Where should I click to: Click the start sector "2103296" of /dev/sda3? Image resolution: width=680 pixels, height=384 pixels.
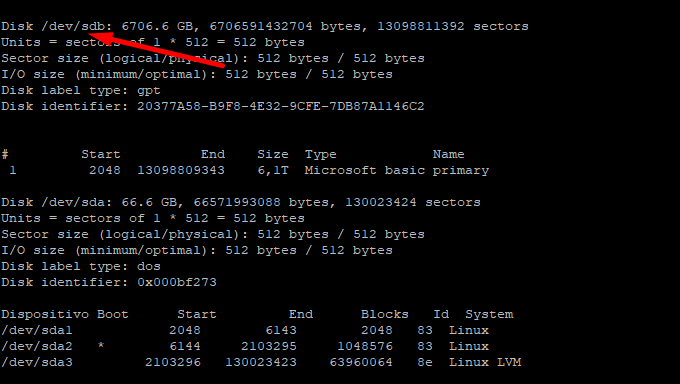pos(173,362)
